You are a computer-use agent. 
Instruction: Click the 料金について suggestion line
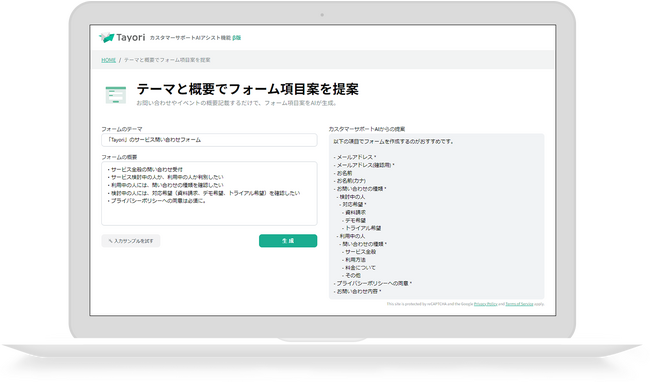coord(359,268)
